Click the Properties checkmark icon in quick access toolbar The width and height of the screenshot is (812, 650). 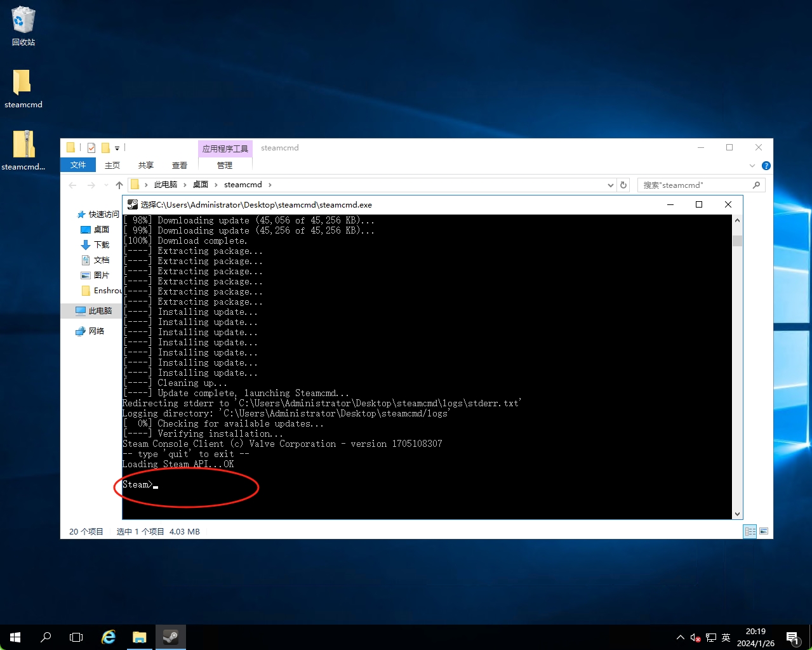(91, 148)
